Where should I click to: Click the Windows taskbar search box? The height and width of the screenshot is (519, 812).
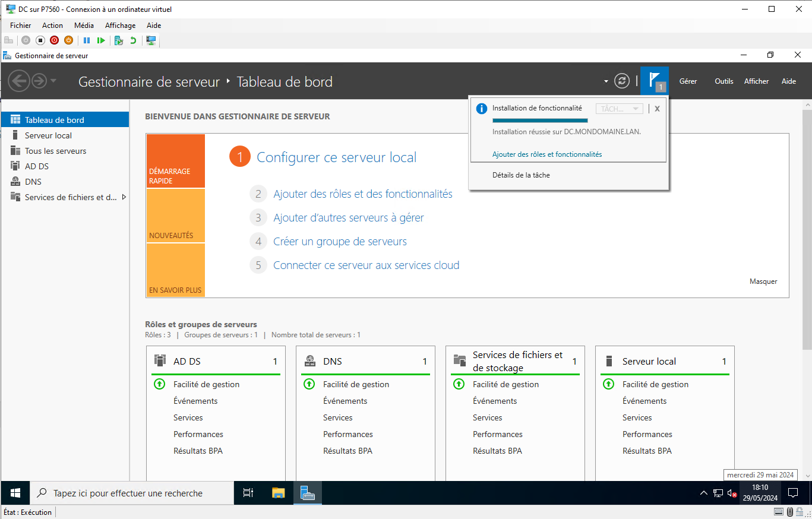(132, 493)
